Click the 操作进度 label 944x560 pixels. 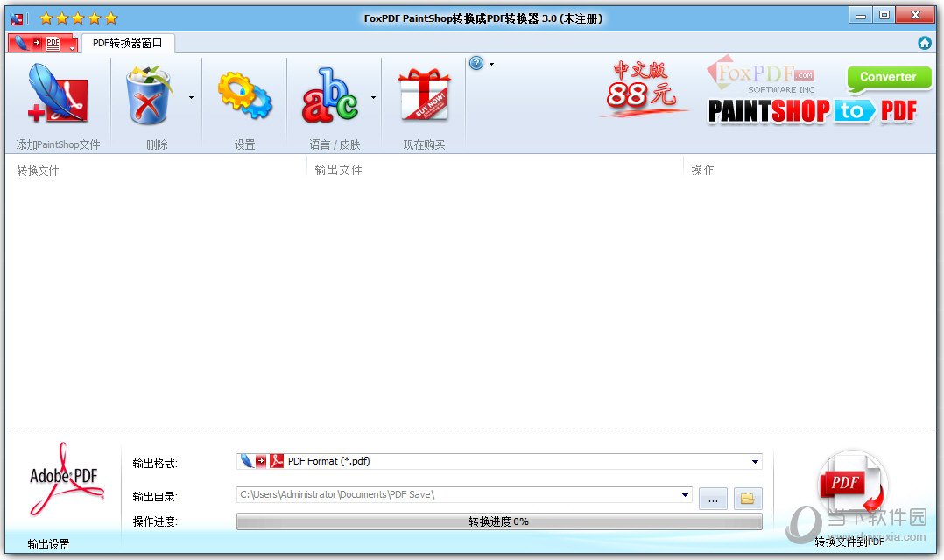(155, 521)
